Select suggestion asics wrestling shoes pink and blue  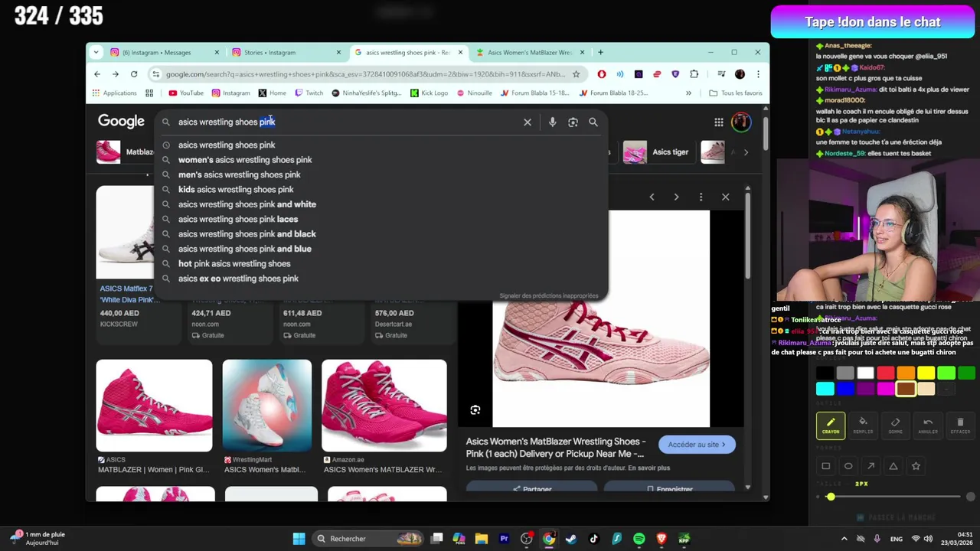coord(245,249)
